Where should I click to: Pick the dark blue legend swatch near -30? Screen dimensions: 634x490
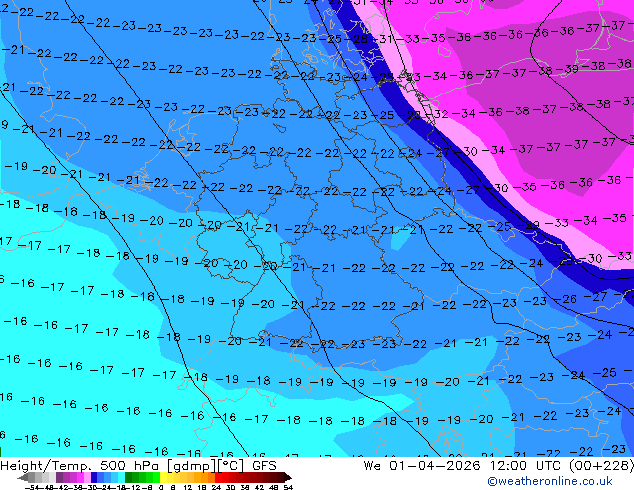click(x=94, y=477)
